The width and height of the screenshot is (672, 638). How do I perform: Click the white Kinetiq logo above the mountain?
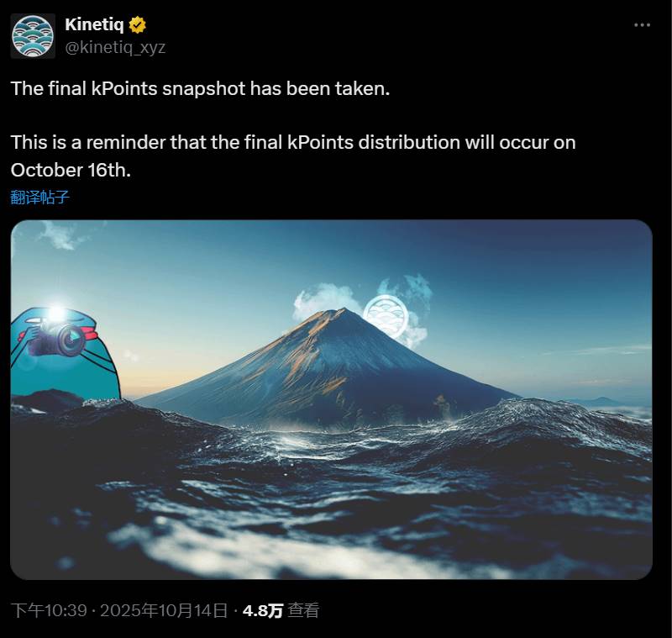point(386,317)
